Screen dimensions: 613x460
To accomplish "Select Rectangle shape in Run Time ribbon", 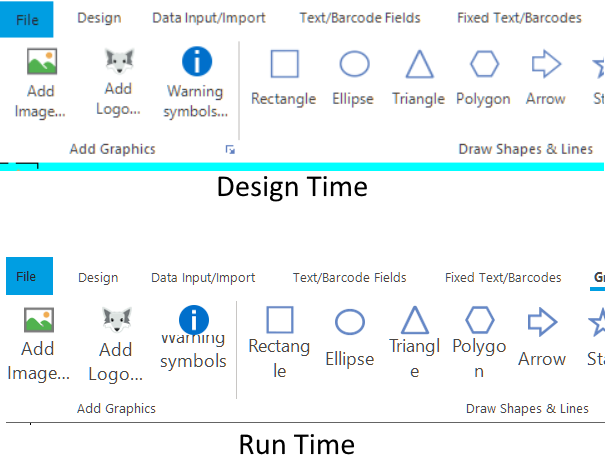I will tap(280, 321).
